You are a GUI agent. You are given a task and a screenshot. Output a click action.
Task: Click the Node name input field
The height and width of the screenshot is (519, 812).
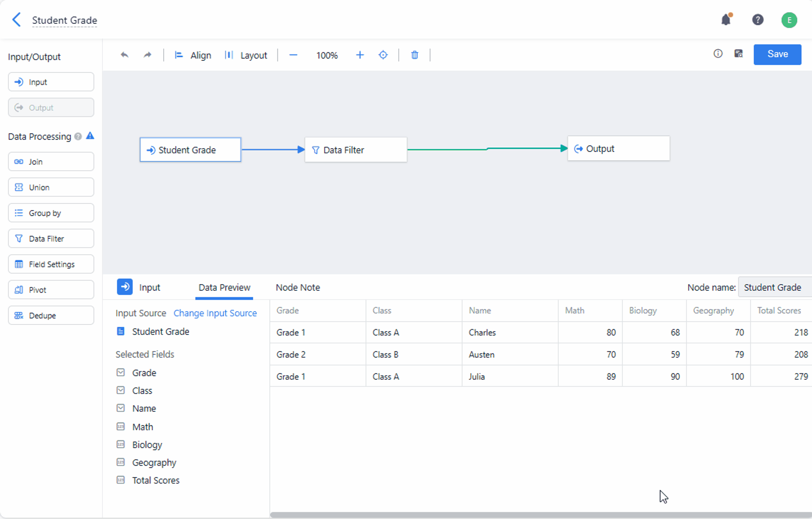pyautogui.click(x=775, y=287)
